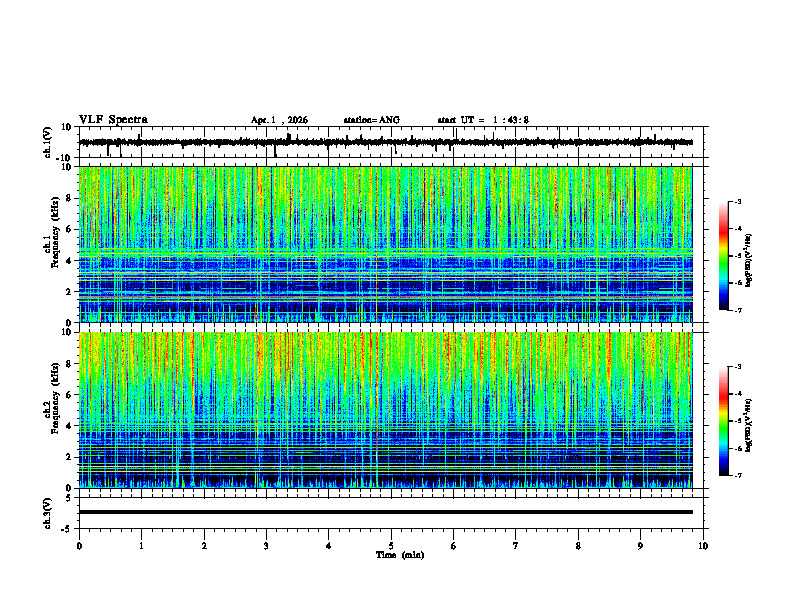This screenshot has height=612, width=792.
Task: Click the ch.1 "Frequency (kHz)" axis label
Action: point(55,233)
